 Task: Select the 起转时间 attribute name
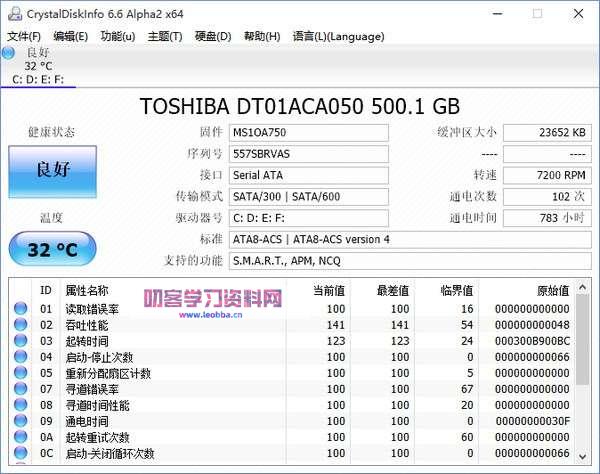[87, 341]
